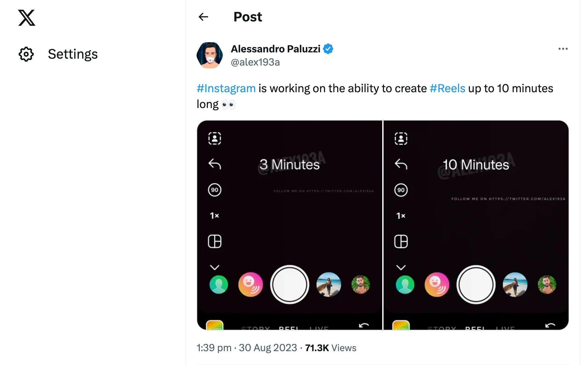Collapse tools chevron in the left image
The width and height of the screenshot is (588, 365).
(x=215, y=267)
